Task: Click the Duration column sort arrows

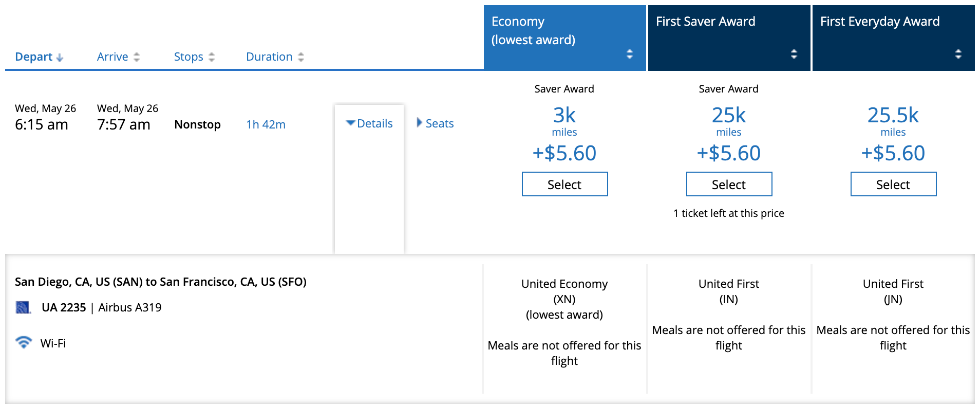Action: pyautogui.click(x=301, y=57)
